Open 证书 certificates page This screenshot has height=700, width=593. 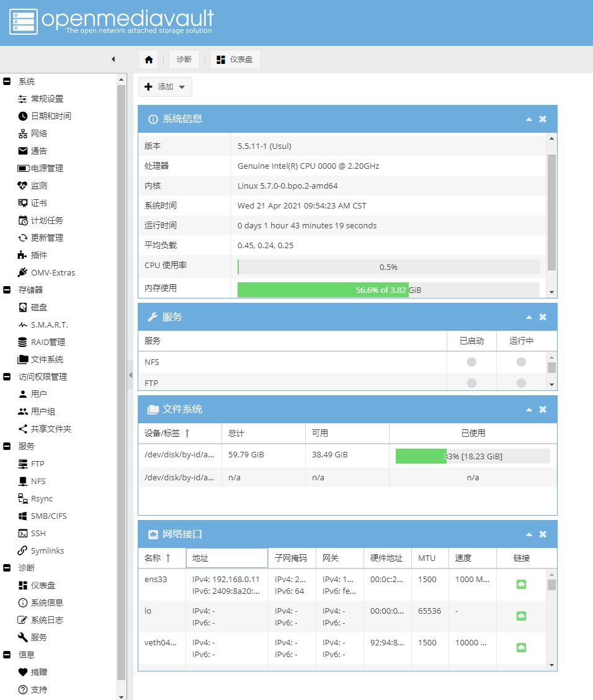[38, 203]
